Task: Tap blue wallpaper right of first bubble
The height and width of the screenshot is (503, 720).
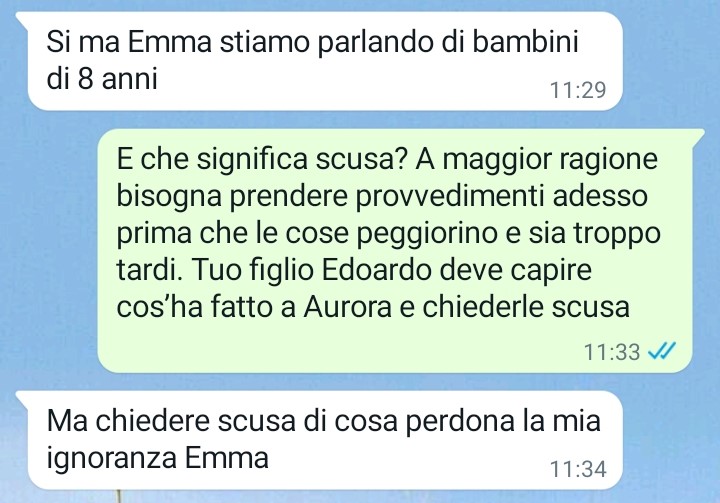Action: point(671,61)
